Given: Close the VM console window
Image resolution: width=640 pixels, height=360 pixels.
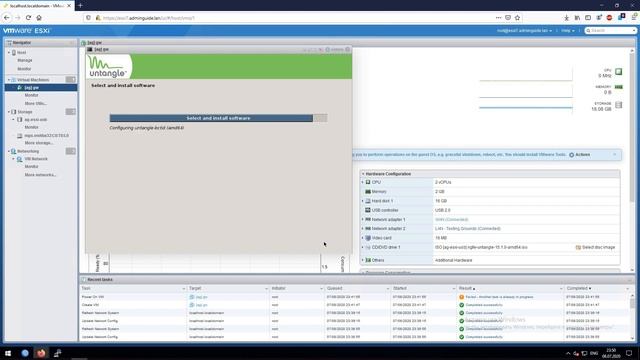Looking at the screenshot, I should pyautogui.click(x=348, y=49).
